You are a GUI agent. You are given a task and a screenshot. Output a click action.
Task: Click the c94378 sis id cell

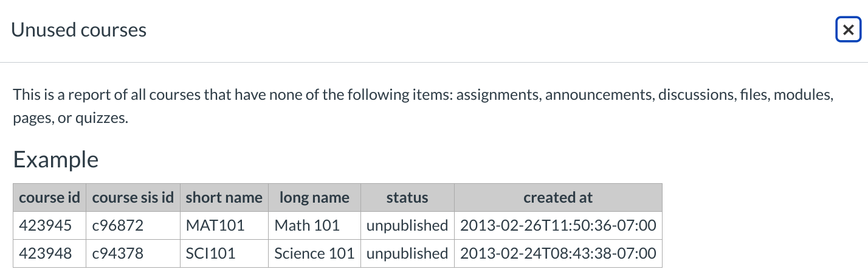[118, 253]
